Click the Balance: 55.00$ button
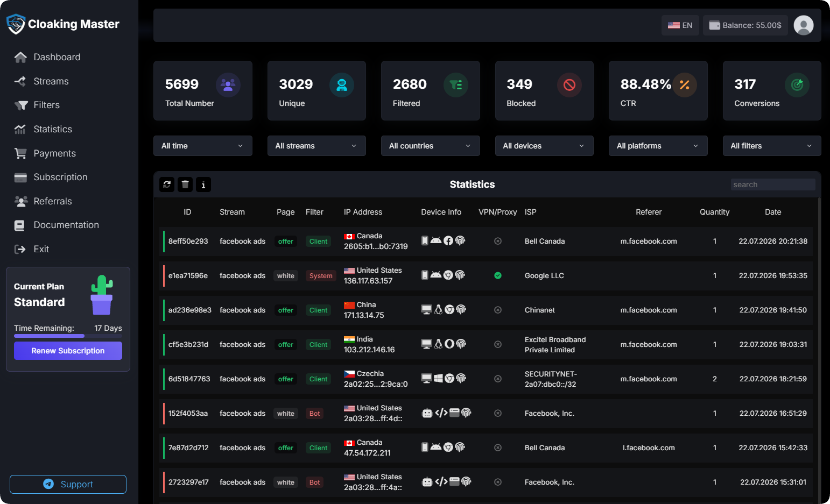The width and height of the screenshot is (830, 504). point(745,25)
